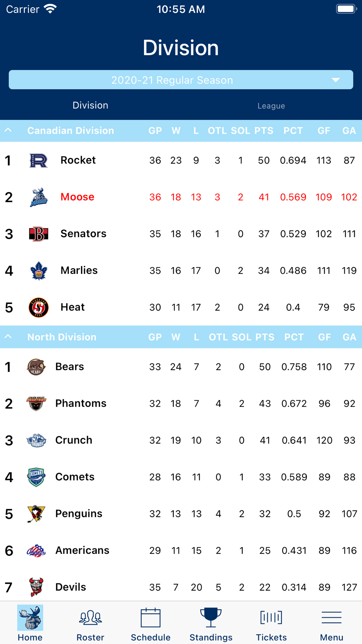
Task: Open the 2020-21 Regular Season dropdown
Action: 181,80
